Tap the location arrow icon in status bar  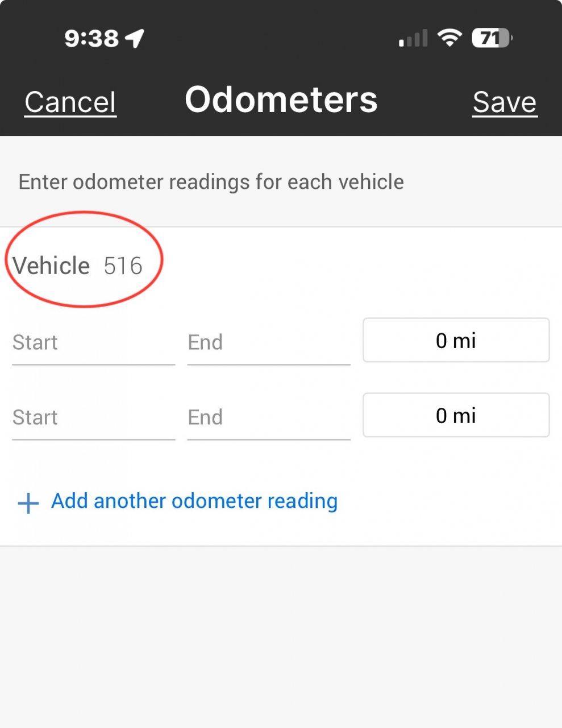point(135,38)
